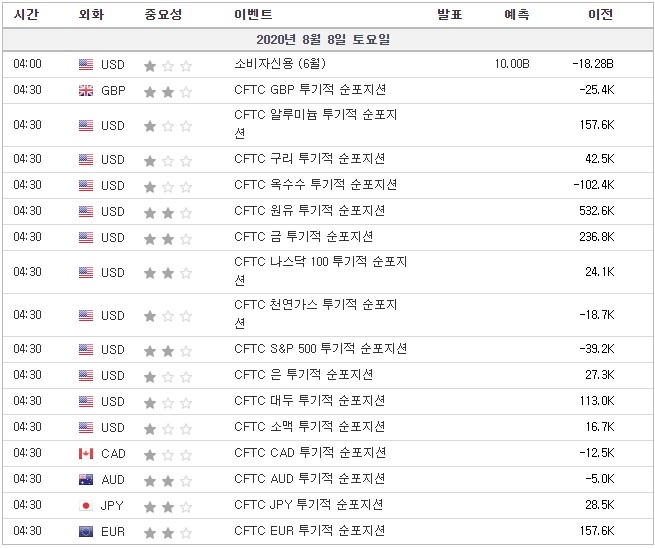This screenshot has height=548, width=655.
Task: Click the previous value 236.8K
Action: [597, 237]
